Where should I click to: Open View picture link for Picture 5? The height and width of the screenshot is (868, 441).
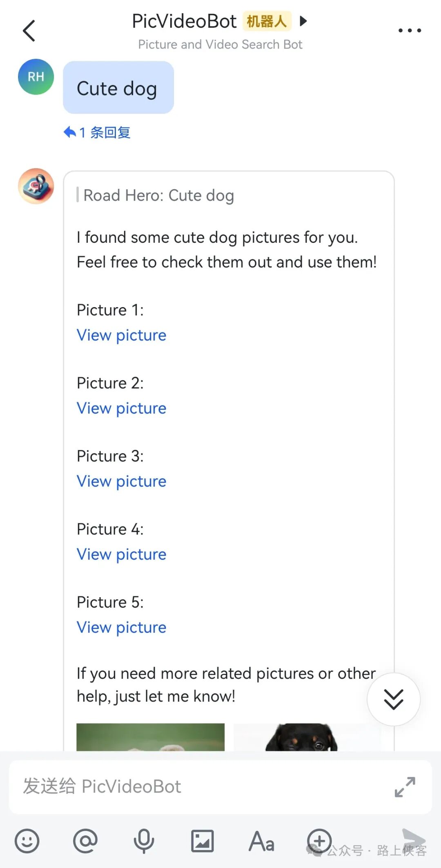click(122, 627)
